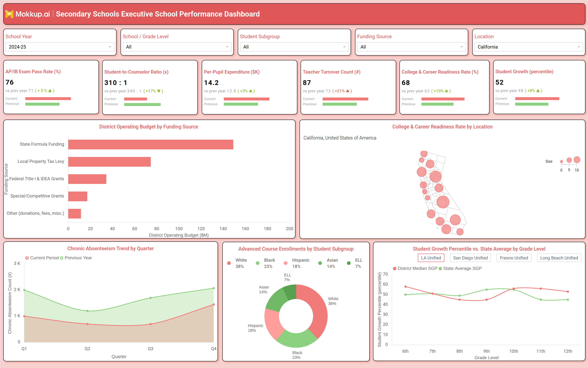Click the 6th grade District Median SGP point

click(405, 287)
